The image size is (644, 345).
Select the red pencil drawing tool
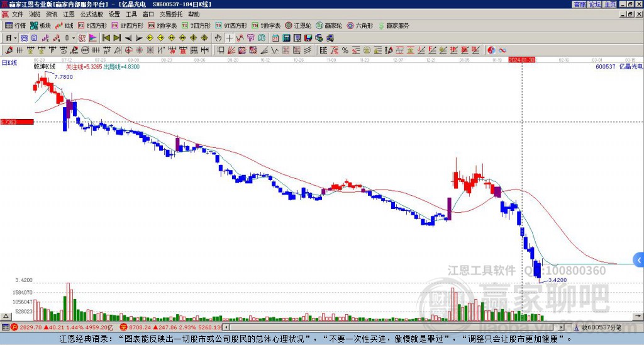tap(8, 50)
